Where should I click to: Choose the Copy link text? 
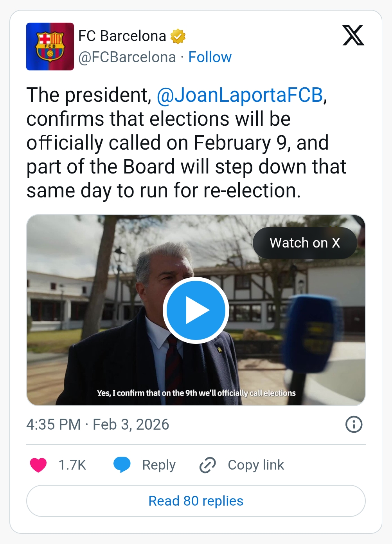pos(256,465)
